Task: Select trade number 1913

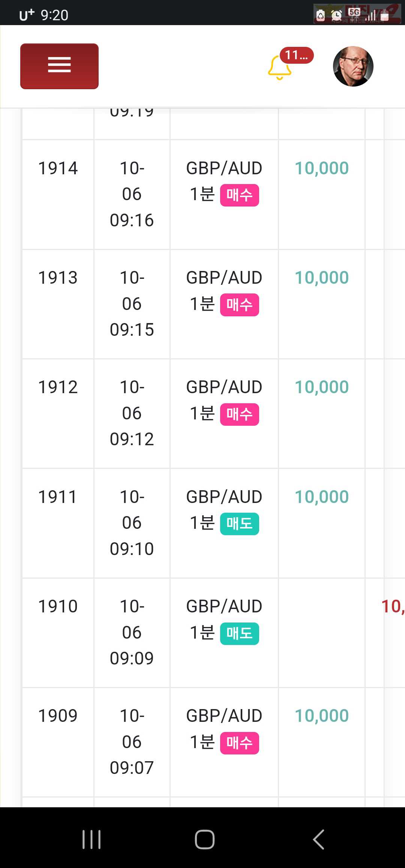Action: click(58, 278)
